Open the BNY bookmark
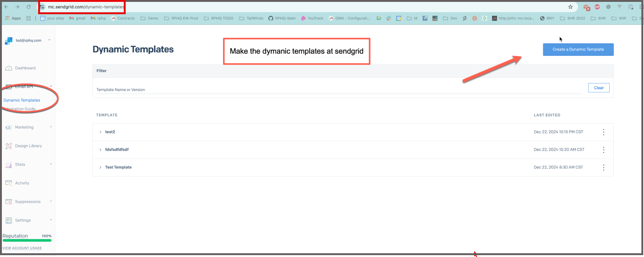This screenshot has width=644, height=257. [547, 18]
